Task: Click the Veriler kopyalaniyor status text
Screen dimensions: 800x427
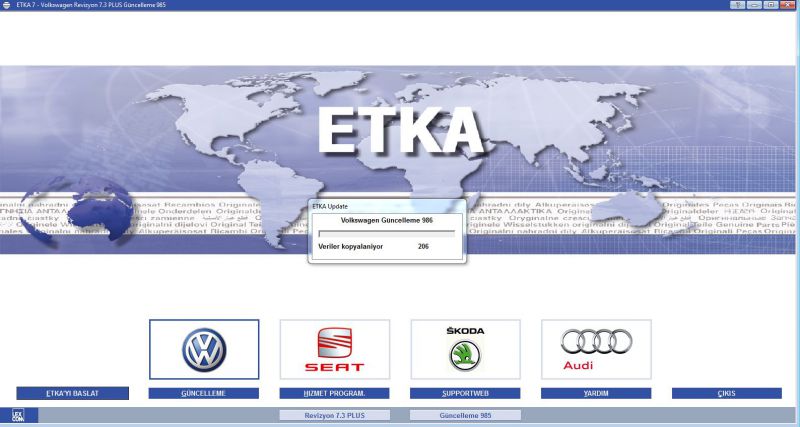Action: pyautogui.click(x=351, y=246)
